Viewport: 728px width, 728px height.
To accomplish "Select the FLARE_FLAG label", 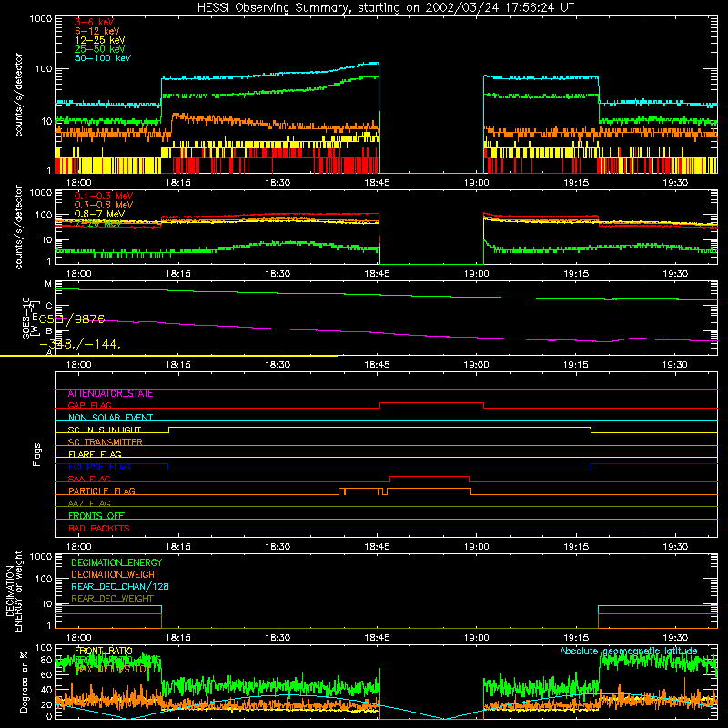I will 95,454.
